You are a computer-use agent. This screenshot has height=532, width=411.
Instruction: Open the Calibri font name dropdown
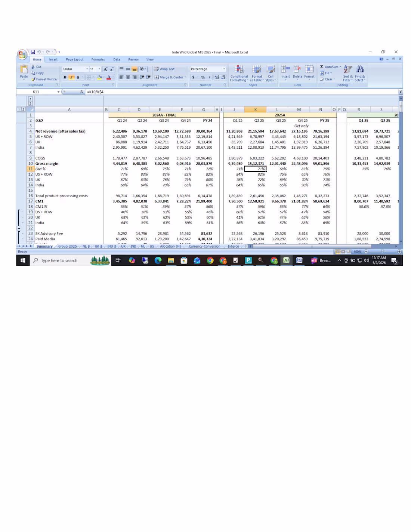click(x=87, y=69)
